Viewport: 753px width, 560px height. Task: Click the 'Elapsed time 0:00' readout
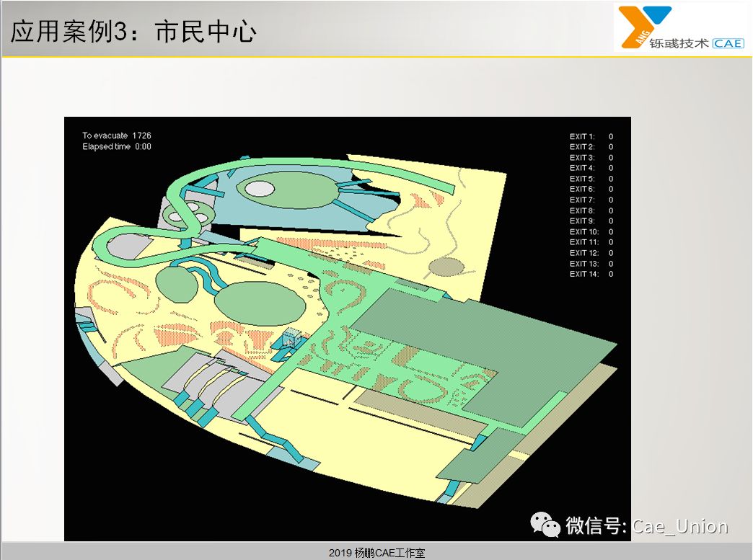(x=117, y=147)
